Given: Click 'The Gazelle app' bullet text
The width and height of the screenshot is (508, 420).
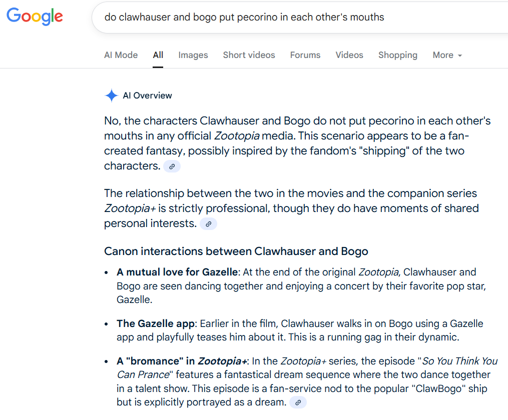Looking at the screenshot, I should [156, 323].
